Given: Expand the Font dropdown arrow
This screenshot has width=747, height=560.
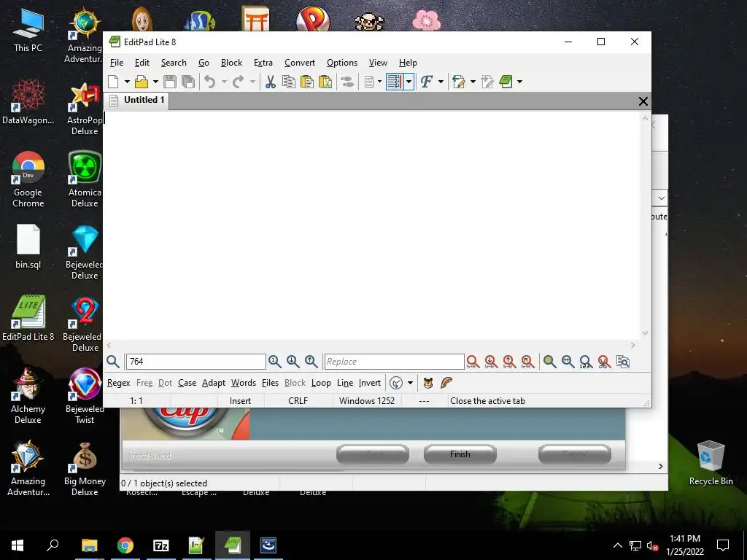Looking at the screenshot, I should [441, 82].
